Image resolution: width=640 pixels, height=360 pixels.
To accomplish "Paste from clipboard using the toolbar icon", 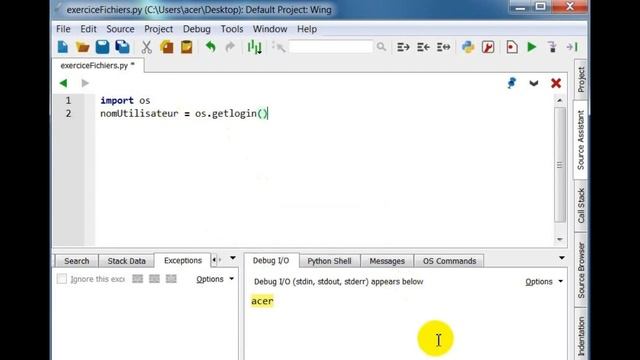I will tap(187, 47).
